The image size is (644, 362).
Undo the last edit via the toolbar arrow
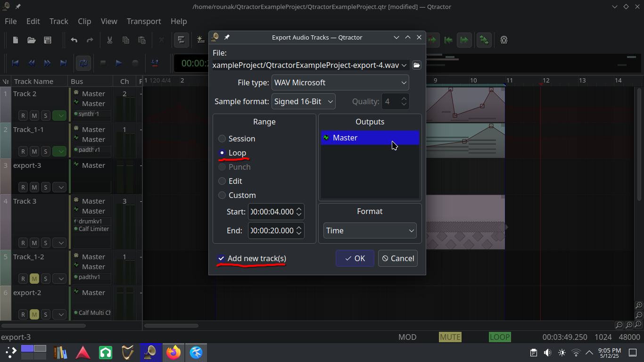click(74, 40)
